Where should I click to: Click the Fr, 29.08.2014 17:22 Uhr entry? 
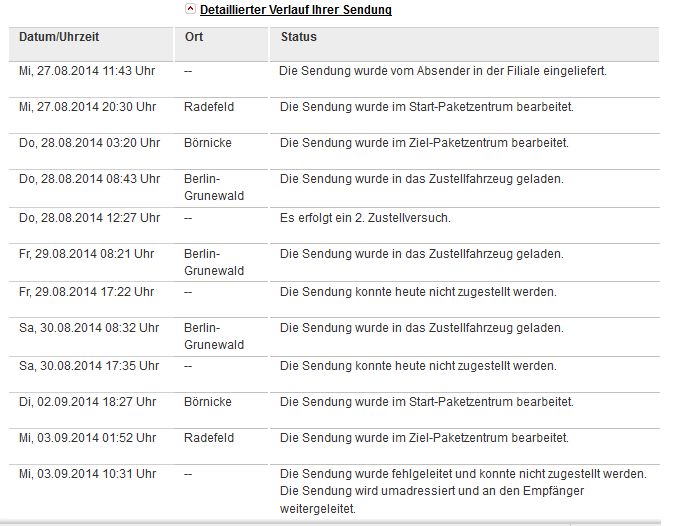pyautogui.click(x=86, y=292)
